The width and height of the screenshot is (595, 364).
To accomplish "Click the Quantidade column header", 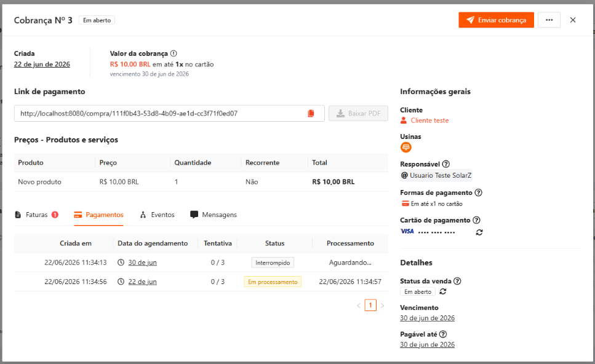I will [x=193, y=163].
